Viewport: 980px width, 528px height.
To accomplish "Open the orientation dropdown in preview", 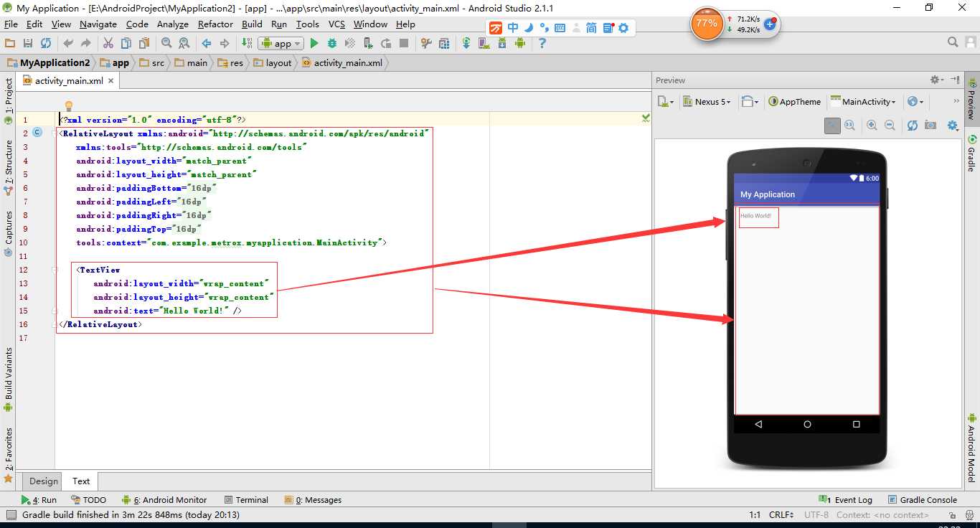I will coord(750,102).
